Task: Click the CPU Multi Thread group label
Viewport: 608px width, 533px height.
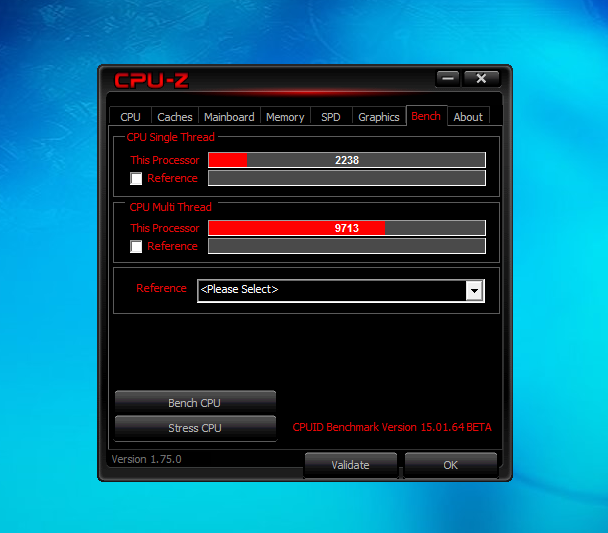Action: click(x=171, y=207)
